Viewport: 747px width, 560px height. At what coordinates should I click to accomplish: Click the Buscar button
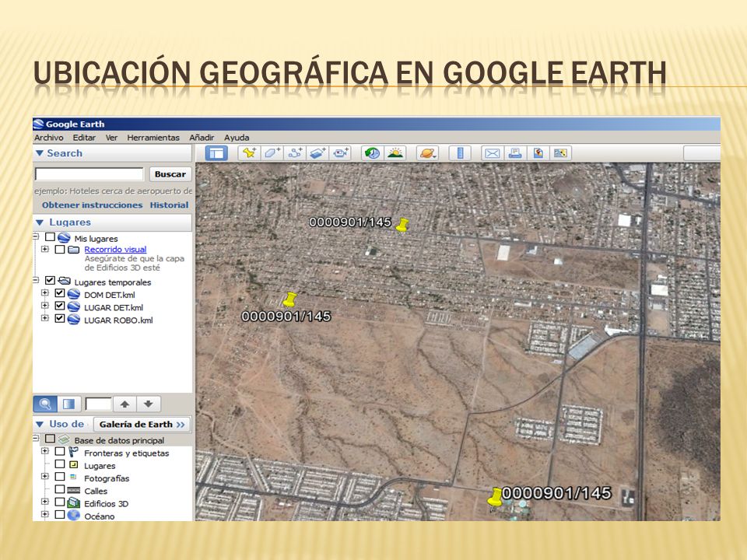coord(170,174)
